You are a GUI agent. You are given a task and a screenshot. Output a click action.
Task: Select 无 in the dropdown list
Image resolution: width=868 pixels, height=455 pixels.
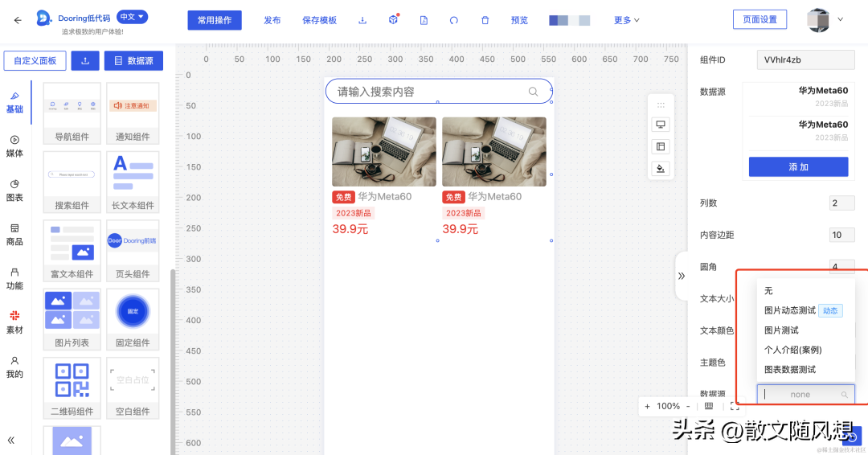click(x=805, y=290)
